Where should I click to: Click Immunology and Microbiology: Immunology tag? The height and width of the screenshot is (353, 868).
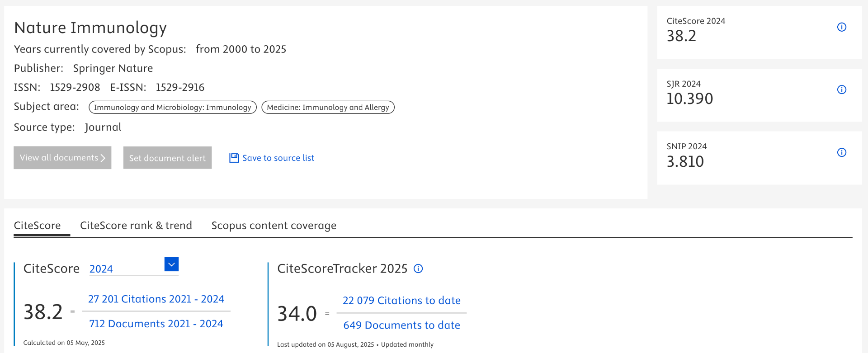point(173,107)
